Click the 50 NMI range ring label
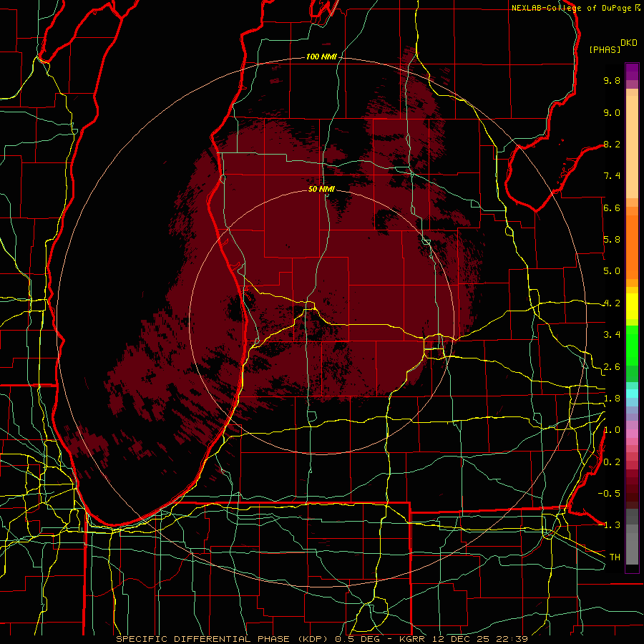 coord(321,189)
